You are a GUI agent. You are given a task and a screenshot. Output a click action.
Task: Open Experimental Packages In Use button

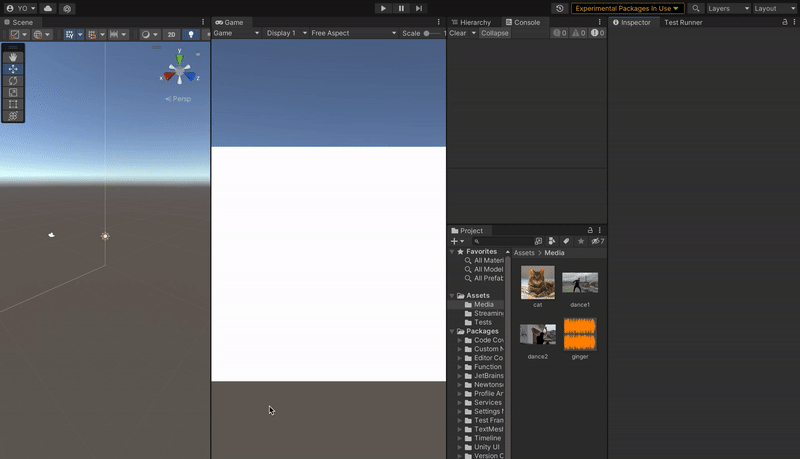pos(627,8)
